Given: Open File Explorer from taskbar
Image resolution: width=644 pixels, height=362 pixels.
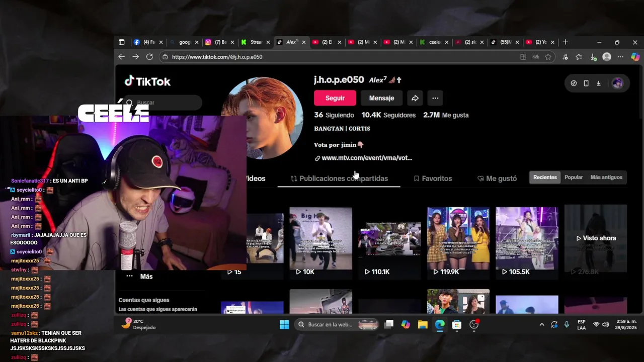Looking at the screenshot, I should pyautogui.click(x=423, y=325).
